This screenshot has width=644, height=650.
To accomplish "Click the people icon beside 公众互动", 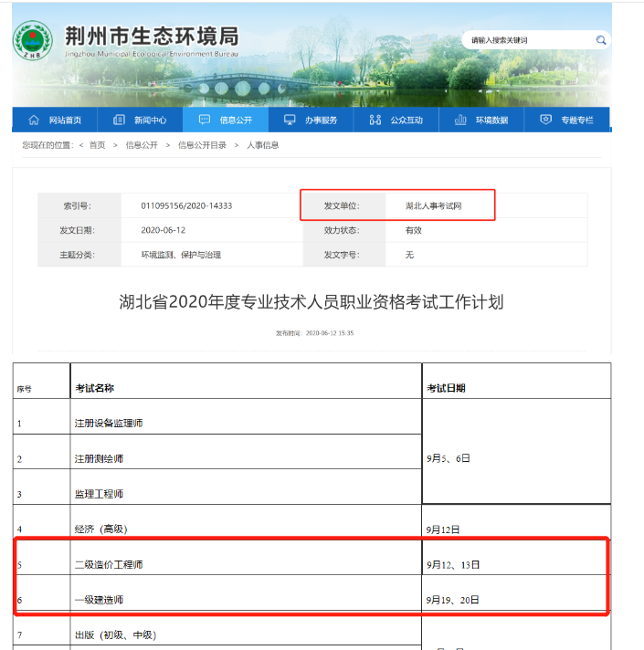I will click(375, 121).
